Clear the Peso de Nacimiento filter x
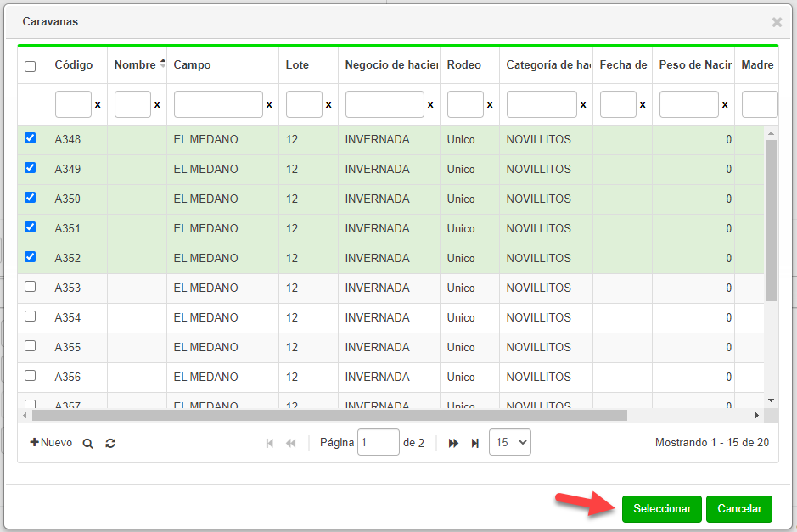The width and height of the screenshot is (797, 532). (x=725, y=104)
